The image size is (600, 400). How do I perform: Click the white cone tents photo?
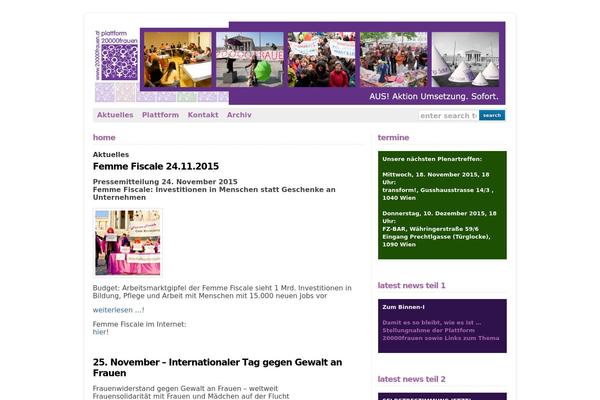465,59
